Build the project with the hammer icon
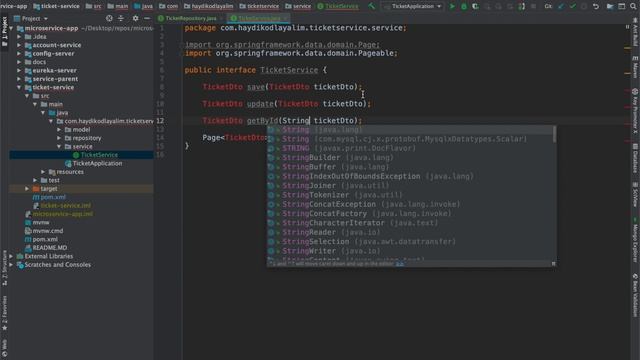Viewport: 640px width, 360px height. point(371,6)
